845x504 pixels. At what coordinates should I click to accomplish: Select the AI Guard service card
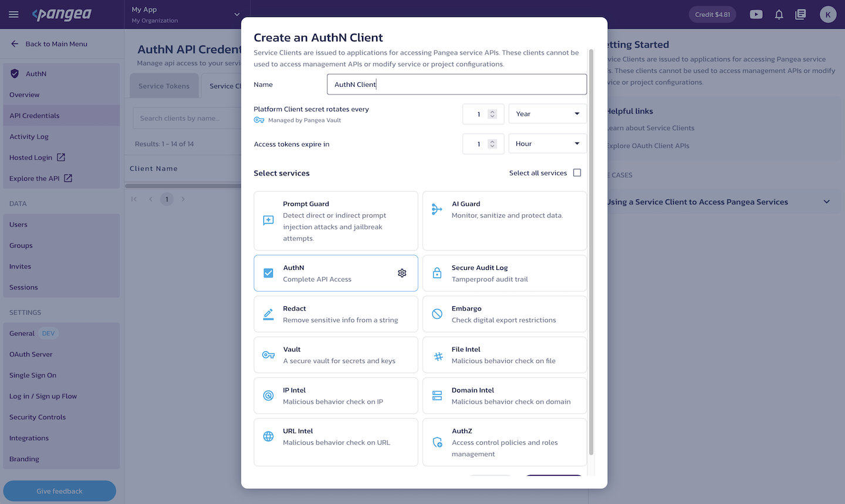505,221
